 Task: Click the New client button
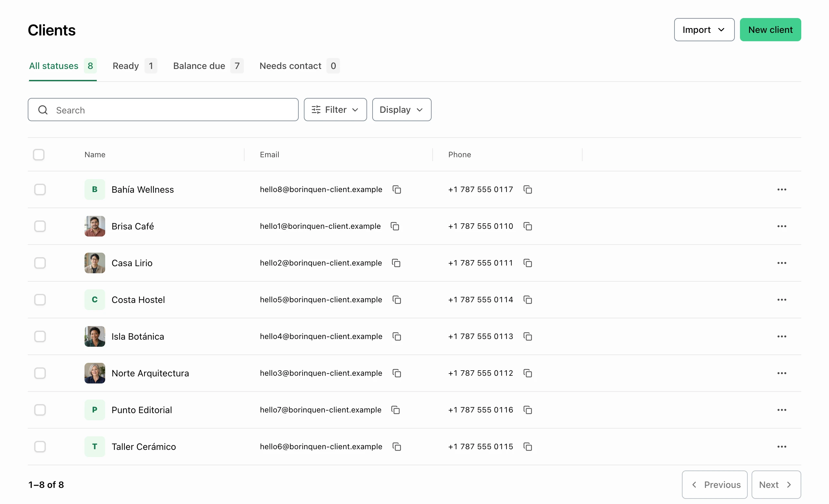(770, 30)
